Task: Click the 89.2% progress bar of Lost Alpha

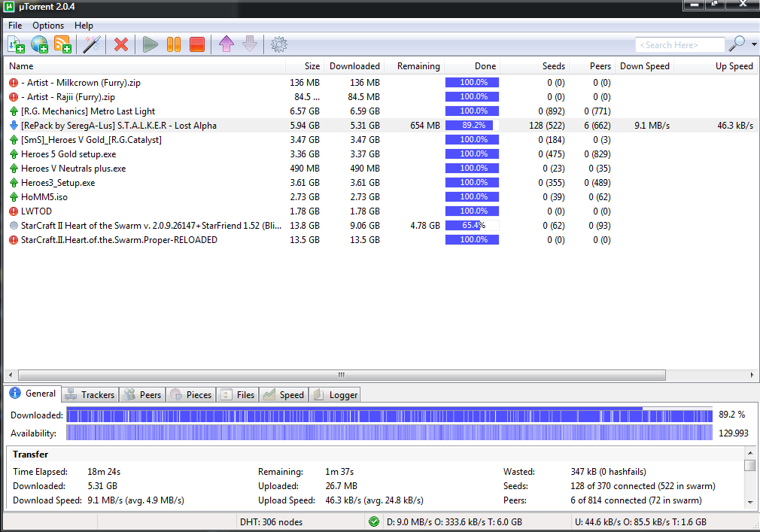Action: point(472,126)
